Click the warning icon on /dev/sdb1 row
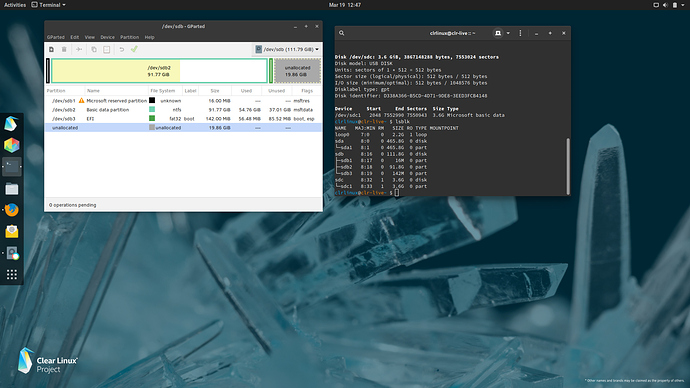 81,101
